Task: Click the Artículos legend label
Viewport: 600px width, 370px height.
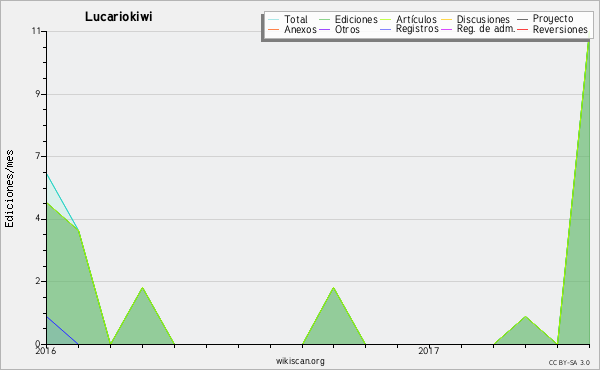Action: point(416,19)
